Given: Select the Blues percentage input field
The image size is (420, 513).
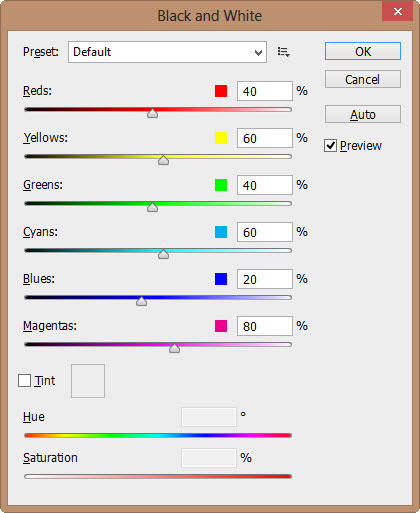Looking at the screenshot, I should tap(265, 279).
